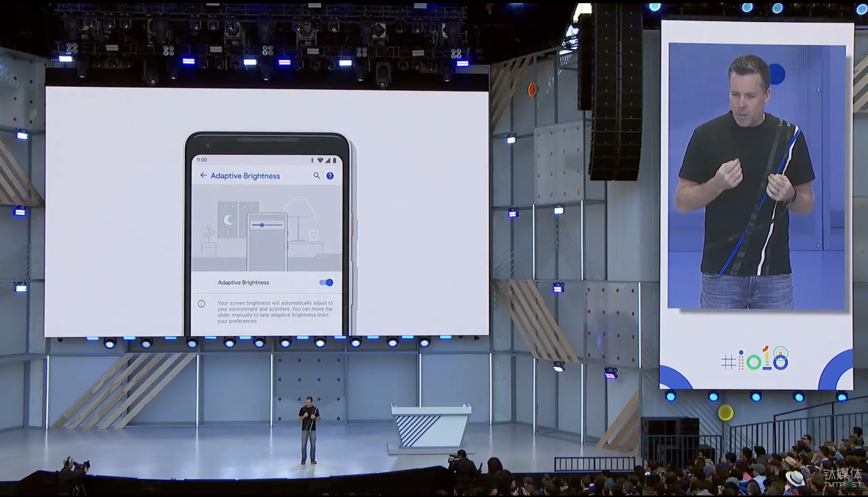The image size is (868, 497).
Task: Click the brightness slider knob in illustration
Action: tap(262, 225)
